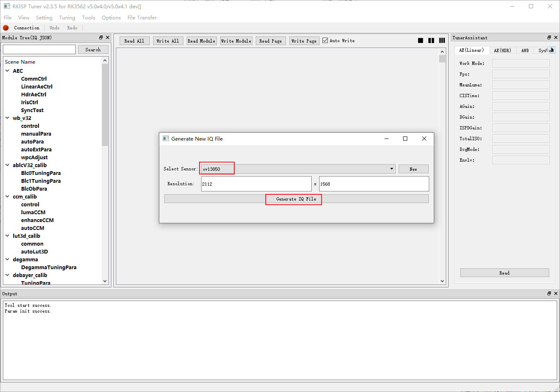The width and height of the screenshot is (560, 392).
Task: Click the Generate IQ File button
Action: (x=296, y=199)
